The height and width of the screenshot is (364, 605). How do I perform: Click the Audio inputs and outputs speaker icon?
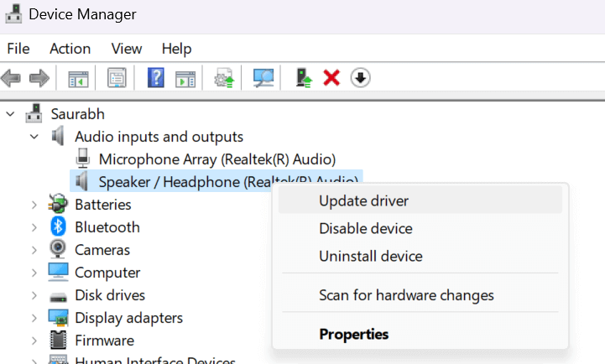[x=58, y=136]
